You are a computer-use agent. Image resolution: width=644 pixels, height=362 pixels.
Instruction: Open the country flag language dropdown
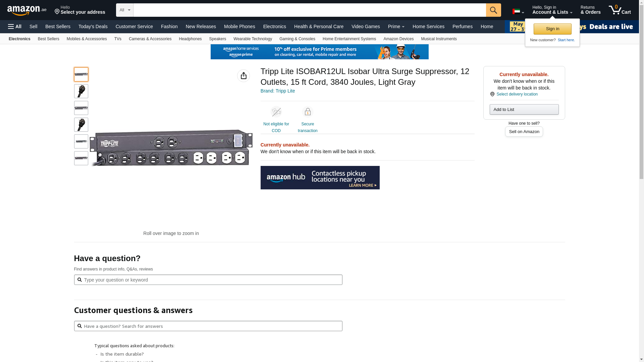click(x=518, y=12)
